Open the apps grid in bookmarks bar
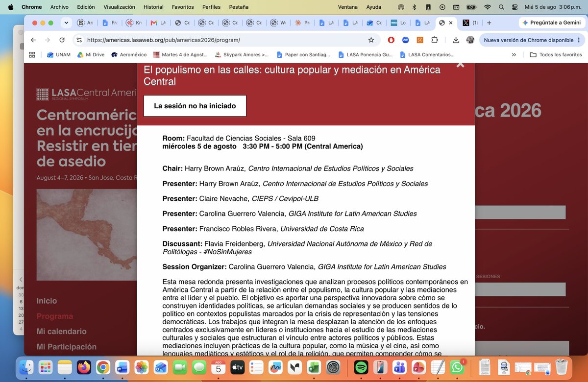The width and height of the screenshot is (588, 382). [x=32, y=55]
